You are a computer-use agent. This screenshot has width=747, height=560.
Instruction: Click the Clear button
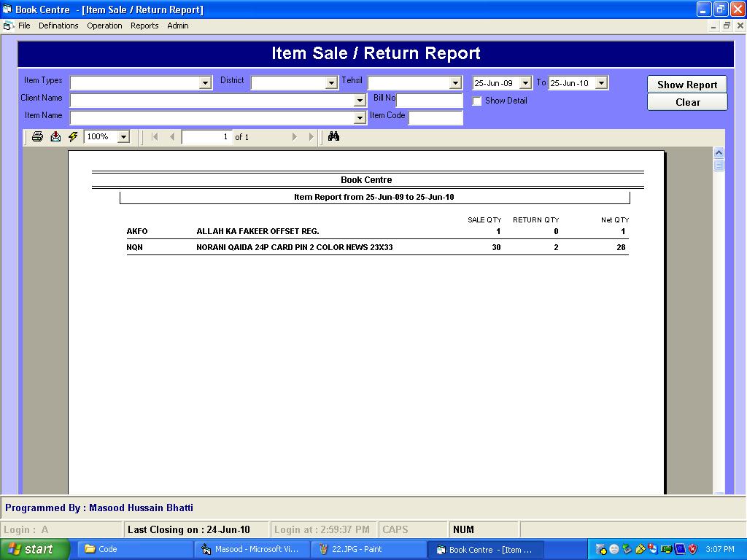pyautogui.click(x=687, y=102)
